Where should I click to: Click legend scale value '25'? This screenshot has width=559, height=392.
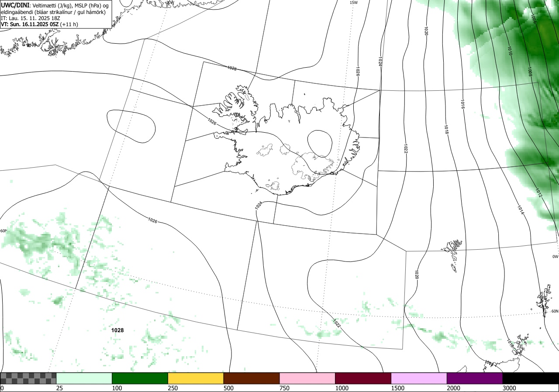pos(60,388)
